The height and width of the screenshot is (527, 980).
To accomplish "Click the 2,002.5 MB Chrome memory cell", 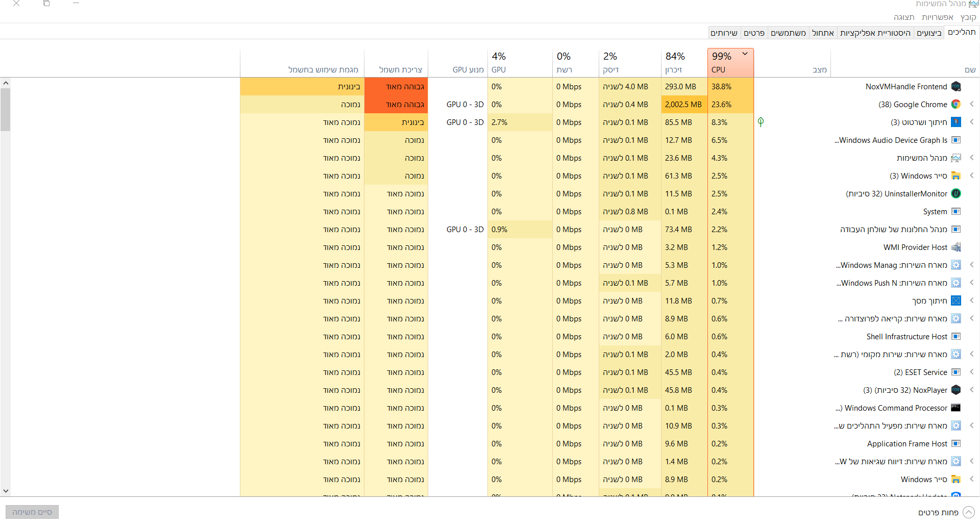I will [x=684, y=105].
